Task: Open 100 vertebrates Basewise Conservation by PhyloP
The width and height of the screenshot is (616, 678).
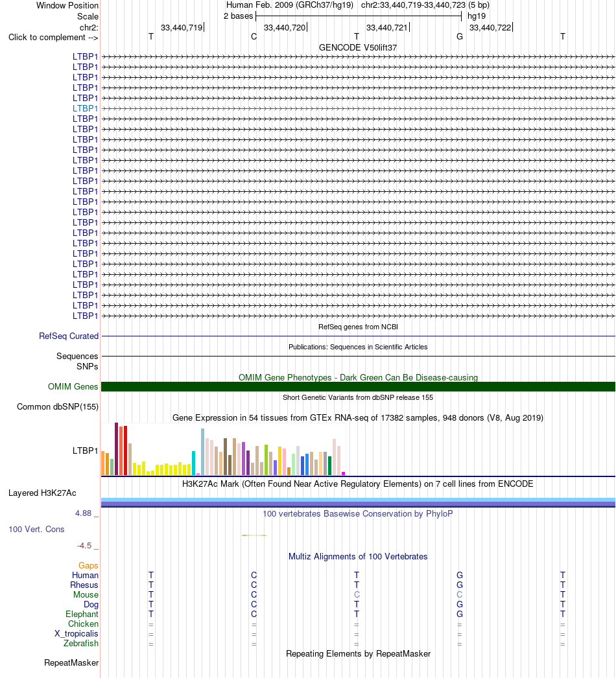Action: click(358, 514)
